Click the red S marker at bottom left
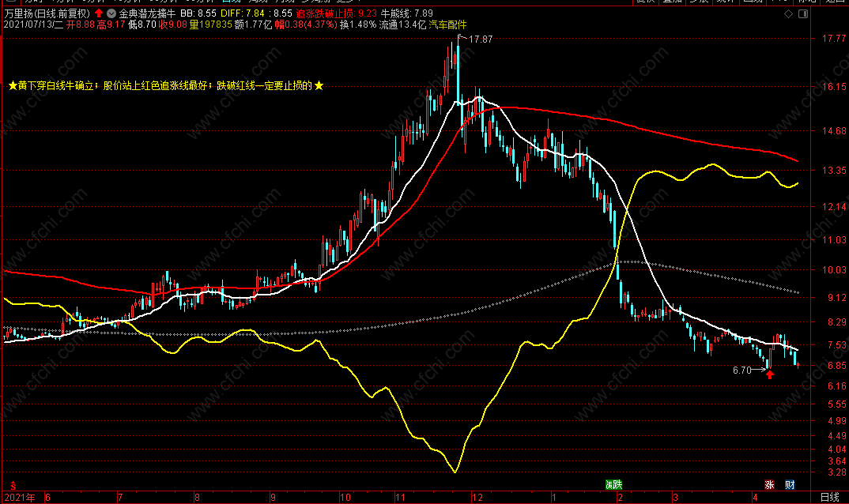The height and width of the screenshot is (504, 849). pos(13,486)
